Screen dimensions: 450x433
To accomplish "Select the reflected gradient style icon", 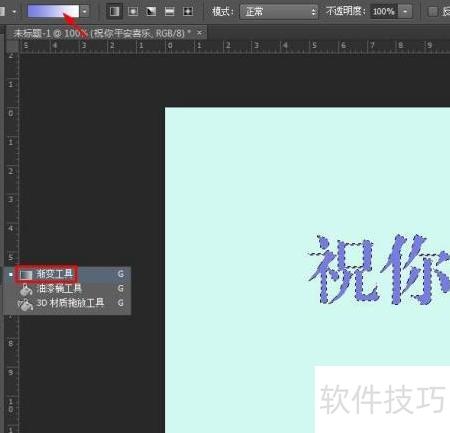I will tap(170, 12).
